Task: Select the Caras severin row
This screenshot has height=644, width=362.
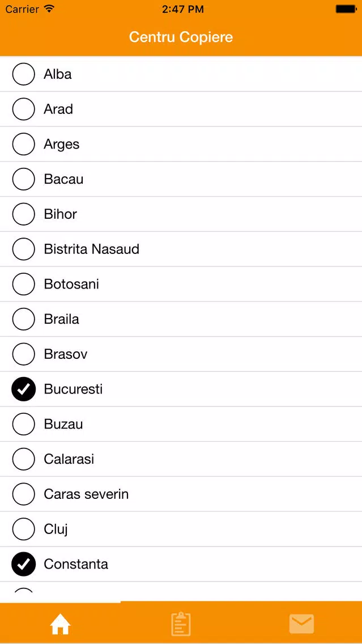Action: coord(181,494)
